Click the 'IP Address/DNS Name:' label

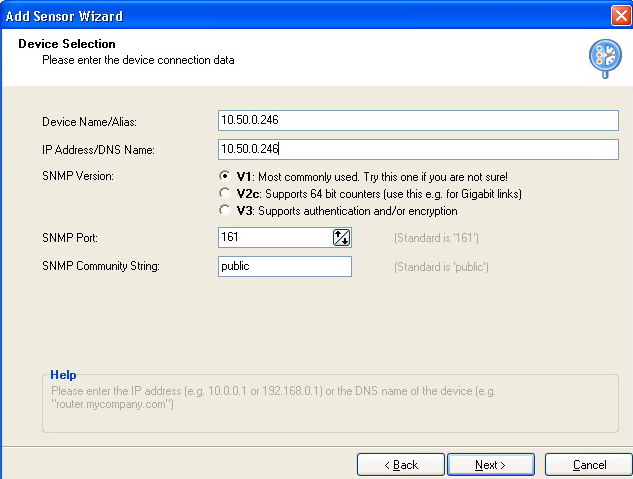click(x=98, y=150)
